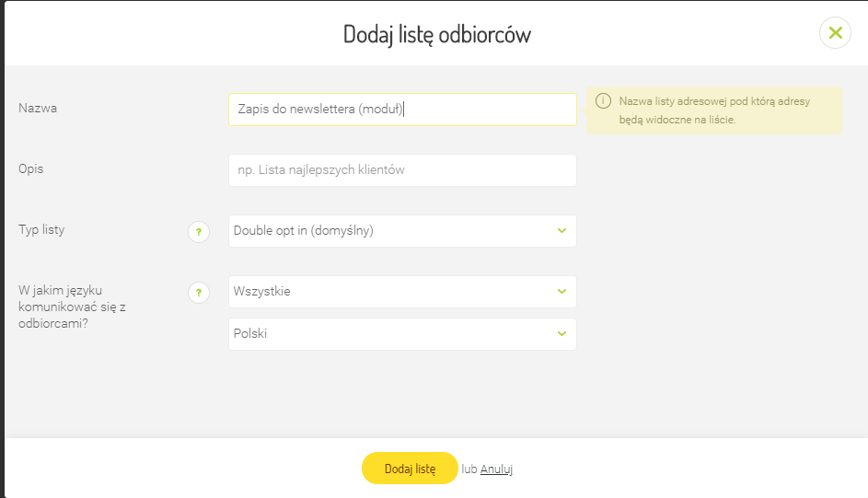Click the help icon beside Typ listy
This screenshot has height=498, width=868.
(x=199, y=232)
